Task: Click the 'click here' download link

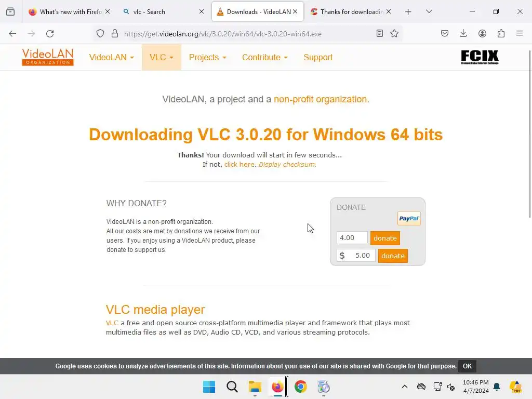Action: (239, 165)
